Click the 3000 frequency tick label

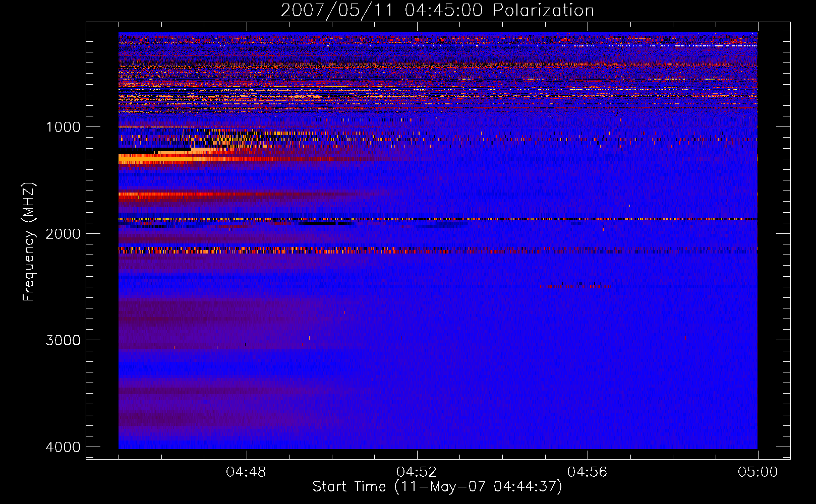coord(63,340)
